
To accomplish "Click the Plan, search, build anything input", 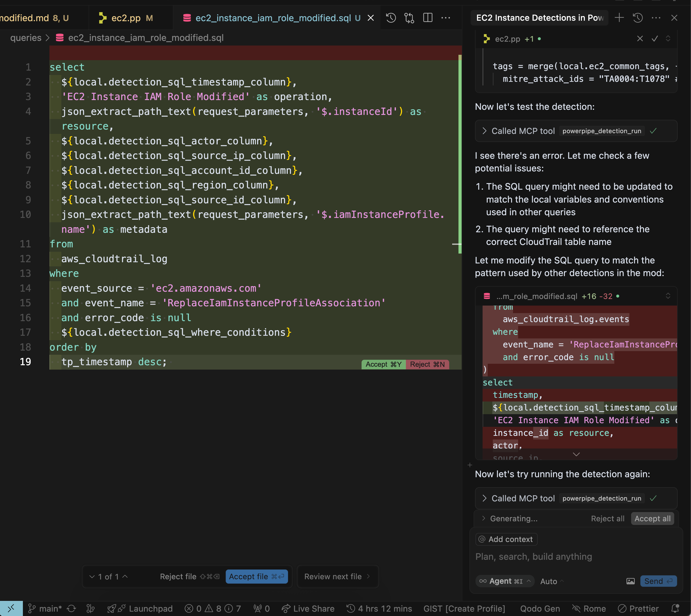I will (534, 556).
